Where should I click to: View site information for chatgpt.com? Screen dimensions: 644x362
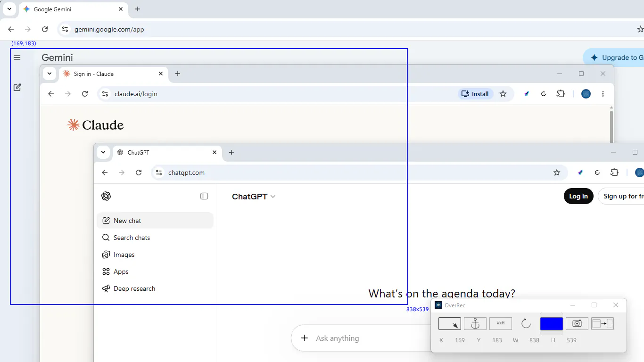(x=159, y=173)
